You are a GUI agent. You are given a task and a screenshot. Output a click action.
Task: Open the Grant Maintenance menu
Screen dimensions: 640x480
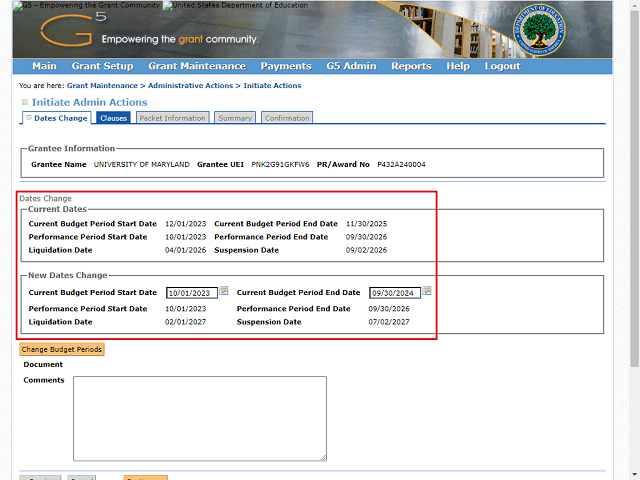pyautogui.click(x=197, y=66)
